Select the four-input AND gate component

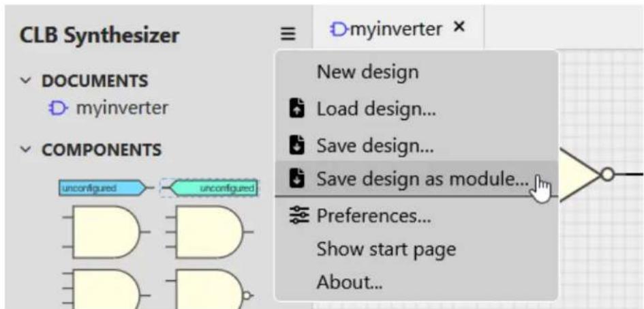click(x=106, y=289)
